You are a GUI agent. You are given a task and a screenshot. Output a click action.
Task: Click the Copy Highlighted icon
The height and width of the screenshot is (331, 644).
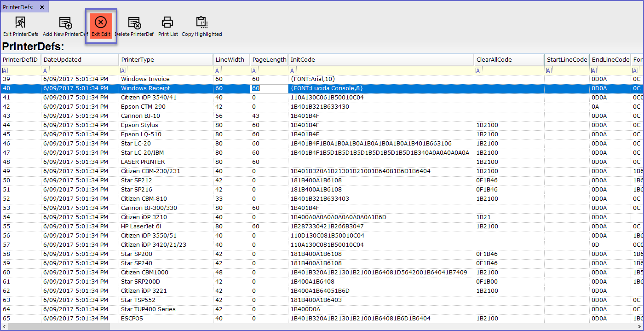click(x=201, y=26)
